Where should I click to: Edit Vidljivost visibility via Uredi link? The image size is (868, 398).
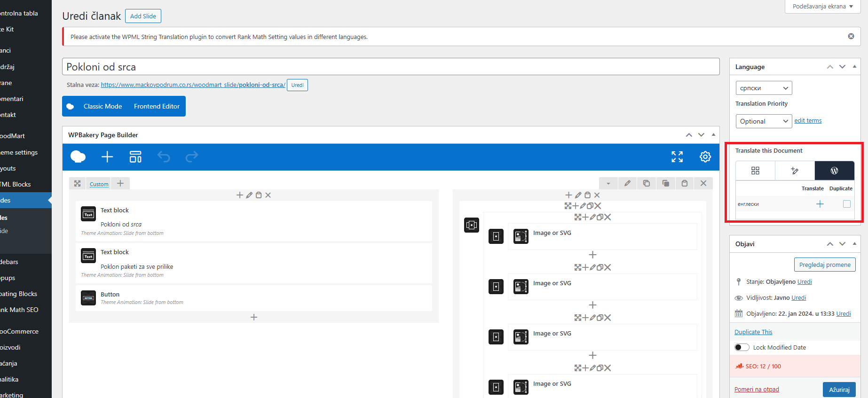(798, 297)
